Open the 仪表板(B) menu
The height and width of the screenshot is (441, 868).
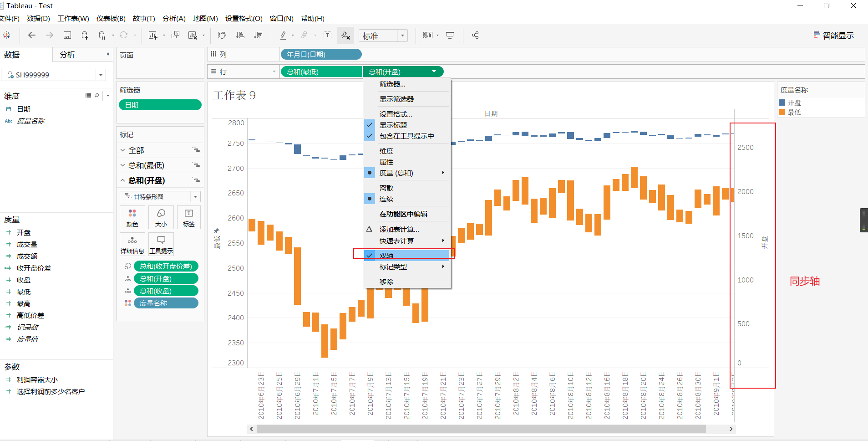[x=111, y=18]
